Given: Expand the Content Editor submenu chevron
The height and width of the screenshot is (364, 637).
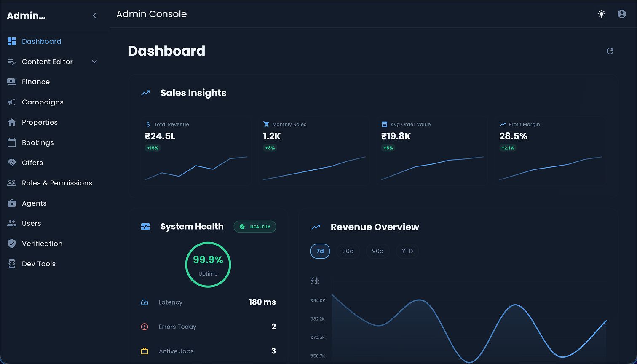Looking at the screenshot, I should click(94, 62).
